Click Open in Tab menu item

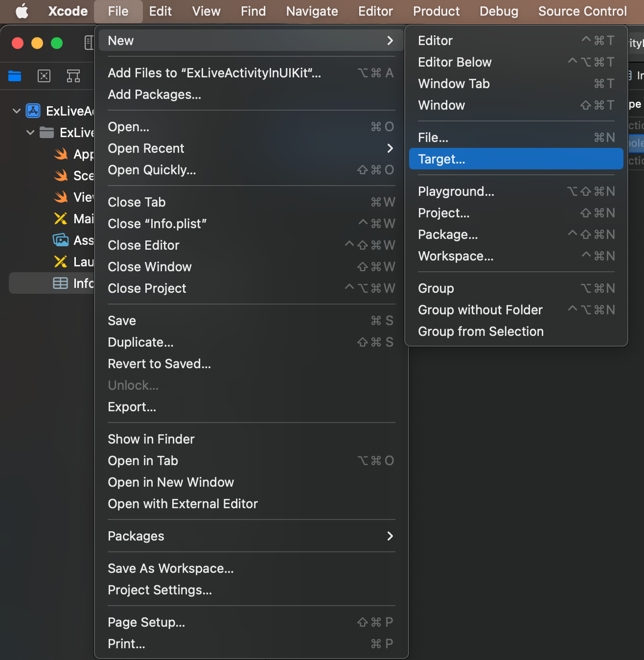pyautogui.click(x=251, y=461)
